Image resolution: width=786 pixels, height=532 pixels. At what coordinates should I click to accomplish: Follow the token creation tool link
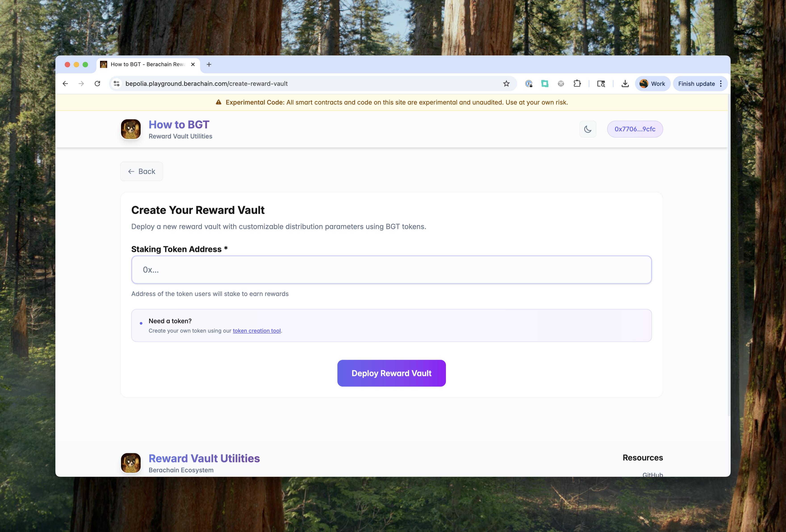(x=257, y=330)
